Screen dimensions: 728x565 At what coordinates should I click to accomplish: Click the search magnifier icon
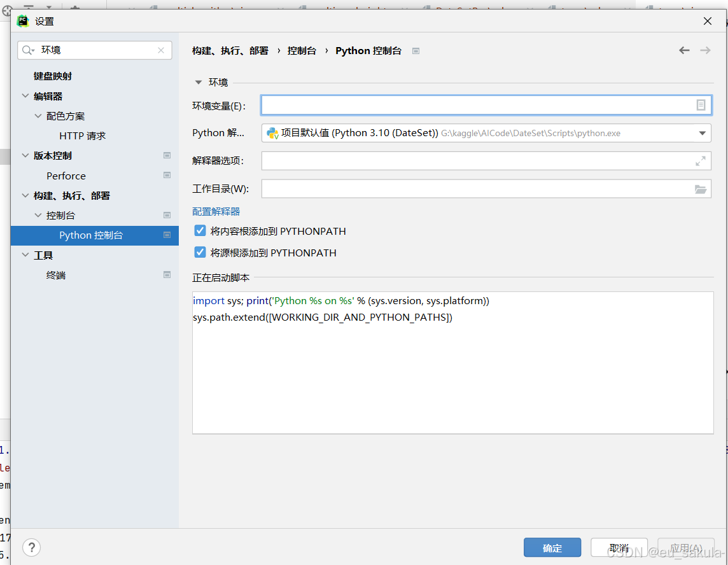28,50
